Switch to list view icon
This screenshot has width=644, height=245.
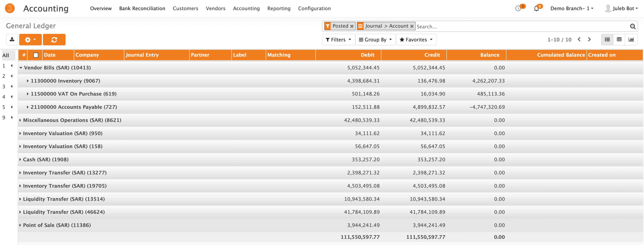click(x=607, y=40)
